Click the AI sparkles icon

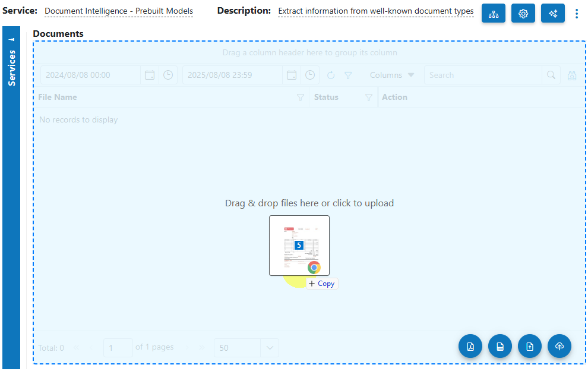[x=553, y=13]
